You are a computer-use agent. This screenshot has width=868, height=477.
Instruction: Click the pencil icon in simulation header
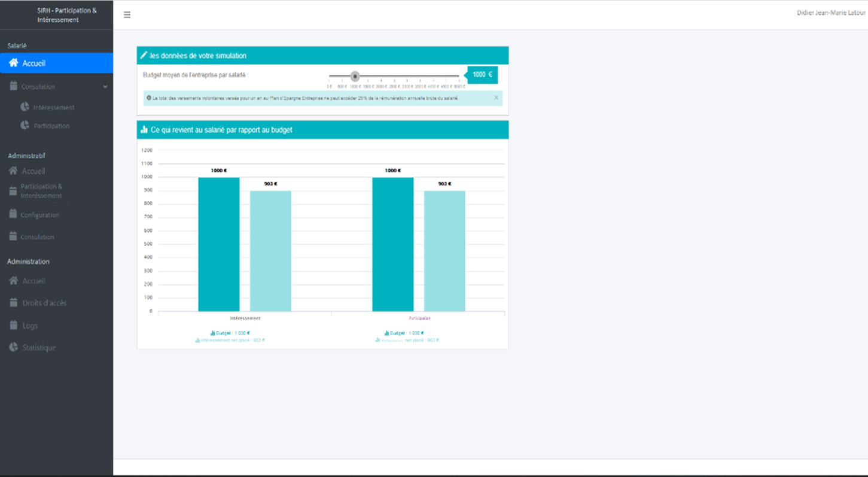[144, 56]
